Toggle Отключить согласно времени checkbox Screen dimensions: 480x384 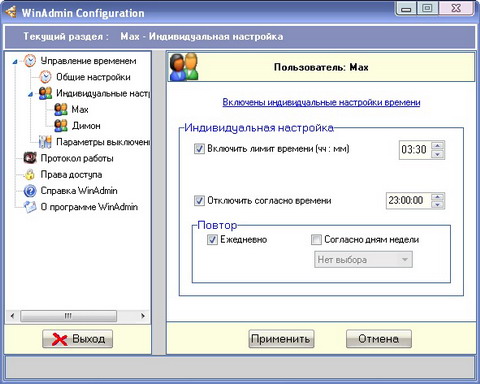[x=199, y=201]
